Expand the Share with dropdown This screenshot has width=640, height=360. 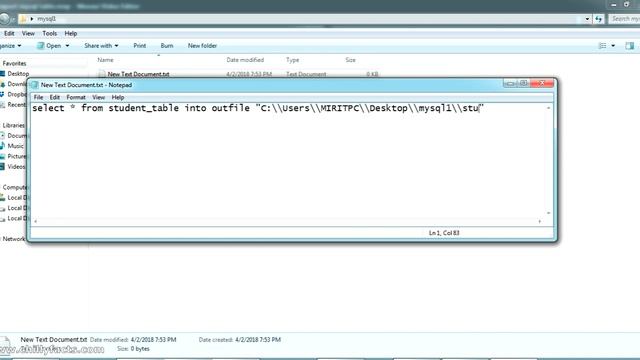click(x=101, y=46)
